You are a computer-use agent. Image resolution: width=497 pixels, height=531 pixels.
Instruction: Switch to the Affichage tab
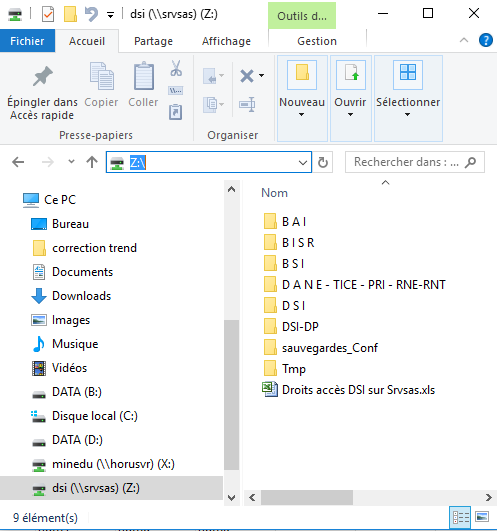[226, 41]
